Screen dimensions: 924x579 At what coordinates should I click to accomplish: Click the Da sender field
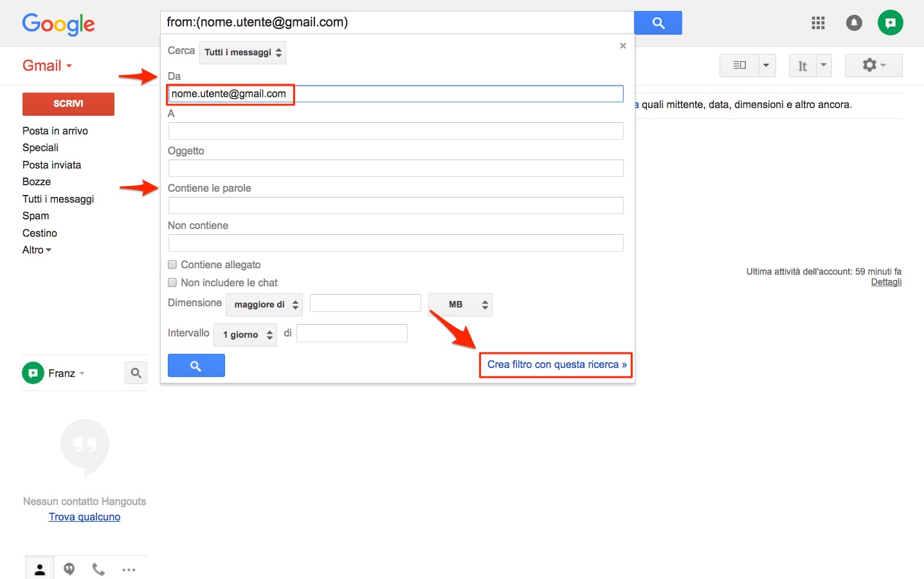tap(395, 94)
